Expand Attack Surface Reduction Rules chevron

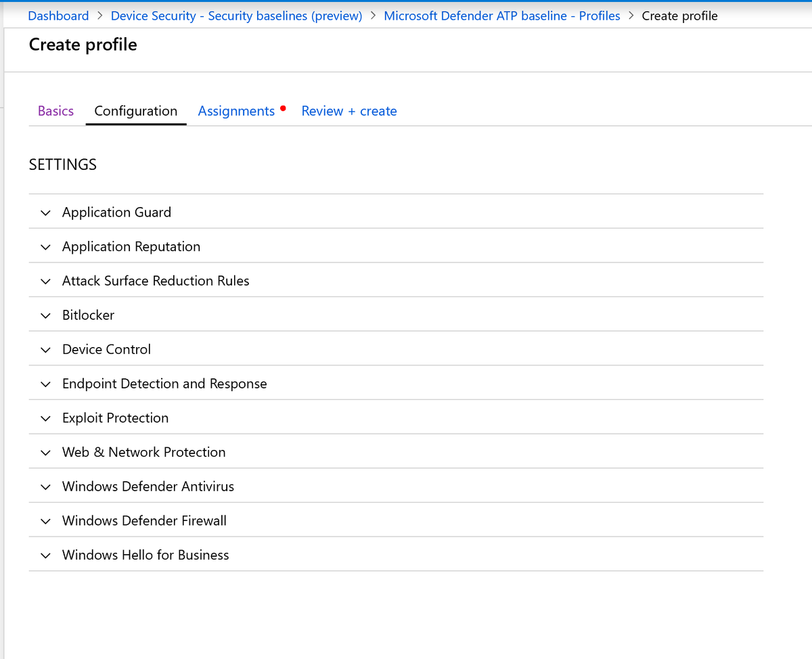pos(45,281)
